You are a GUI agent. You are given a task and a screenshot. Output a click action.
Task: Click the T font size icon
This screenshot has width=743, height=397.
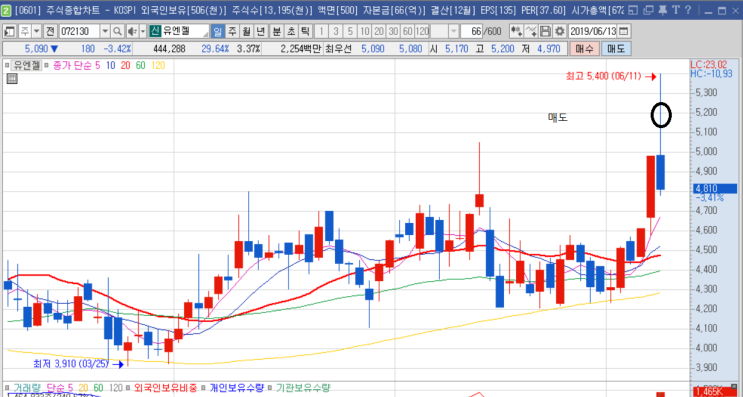point(675,10)
